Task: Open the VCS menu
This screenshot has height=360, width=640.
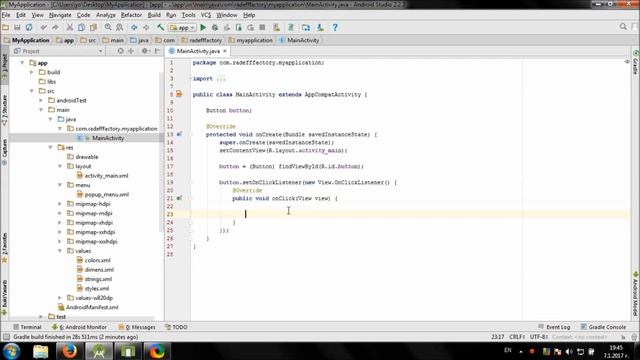Action: (206, 15)
